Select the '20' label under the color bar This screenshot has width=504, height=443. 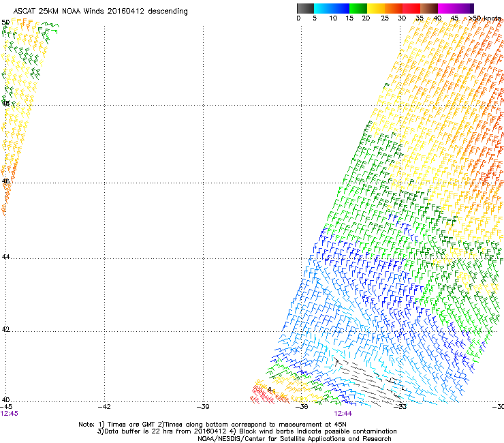[366, 18]
